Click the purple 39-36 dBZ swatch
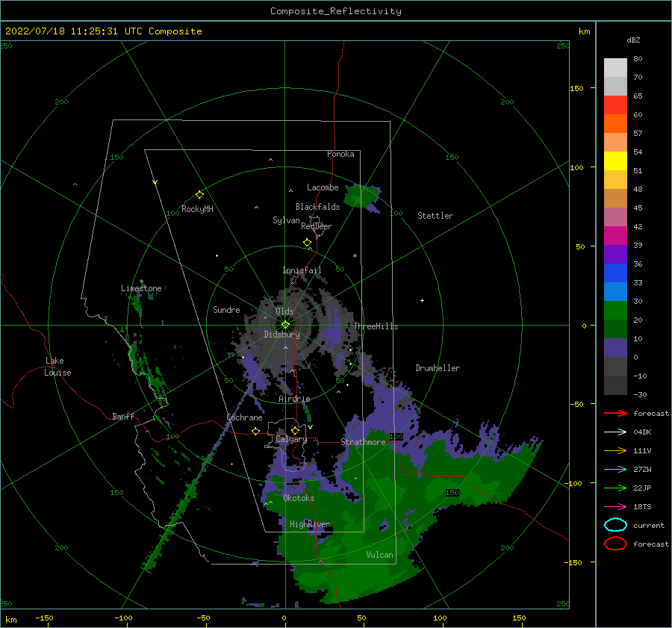Image resolution: width=672 pixels, height=628 pixels. [615, 255]
